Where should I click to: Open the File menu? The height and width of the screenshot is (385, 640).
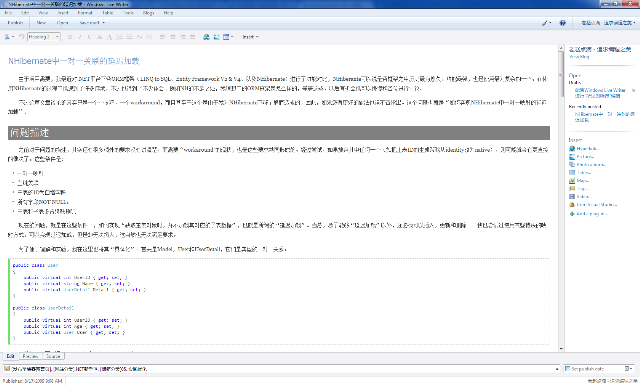(x=8, y=13)
